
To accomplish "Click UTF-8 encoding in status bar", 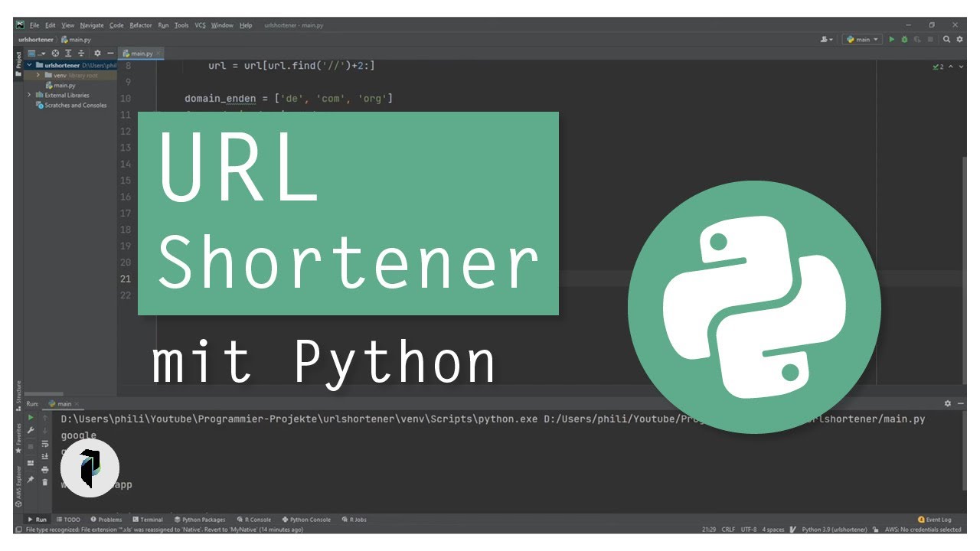I will tap(749, 530).
